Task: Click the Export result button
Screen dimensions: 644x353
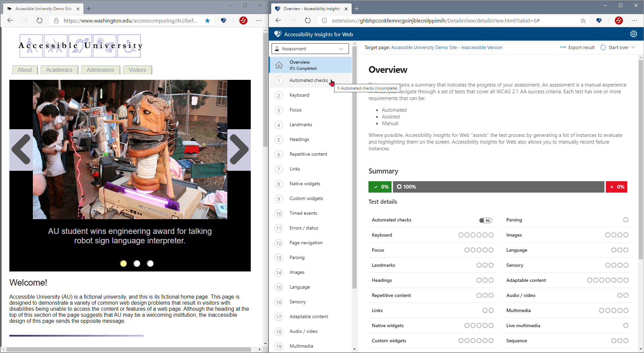Action: point(581,47)
